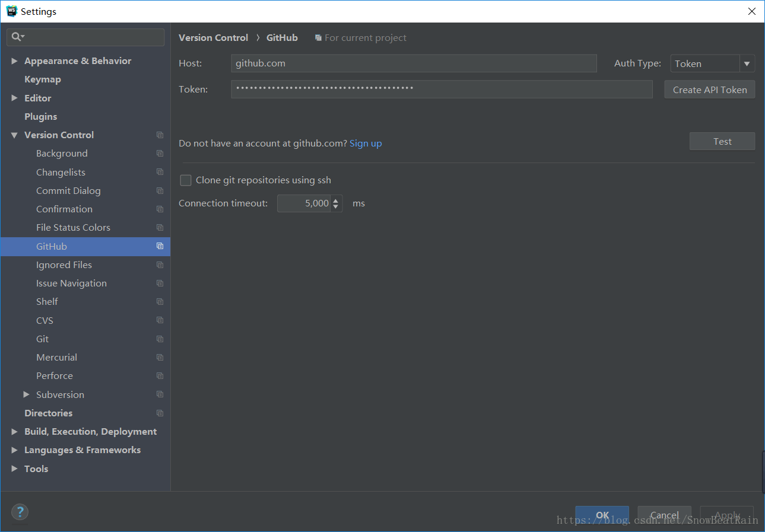Open File Status Colors page
The height and width of the screenshot is (532, 765).
73,228
